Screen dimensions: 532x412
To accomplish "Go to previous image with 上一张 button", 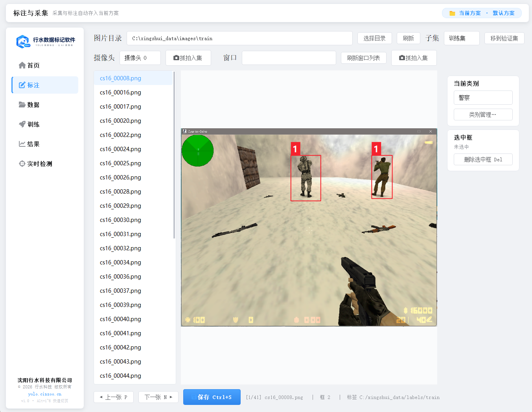I will click(x=114, y=397).
